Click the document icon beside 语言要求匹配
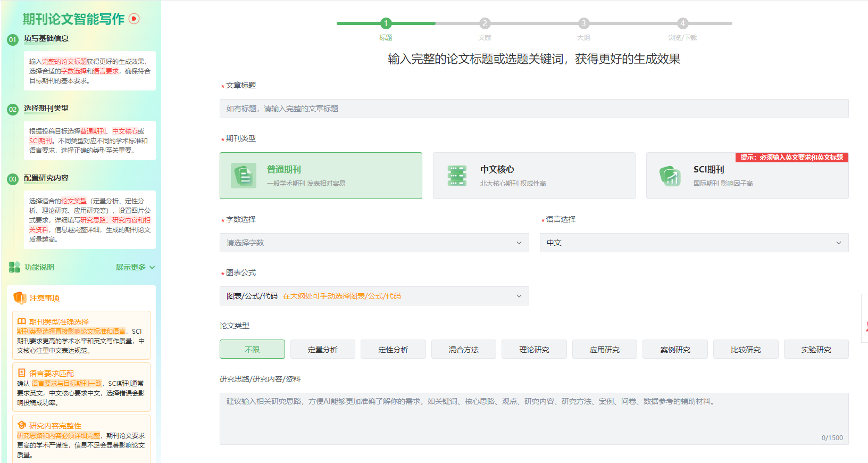 coord(22,373)
